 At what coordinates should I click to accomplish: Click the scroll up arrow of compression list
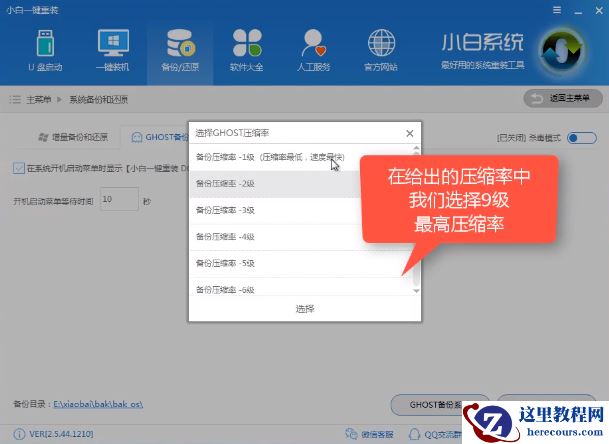coord(416,148)
